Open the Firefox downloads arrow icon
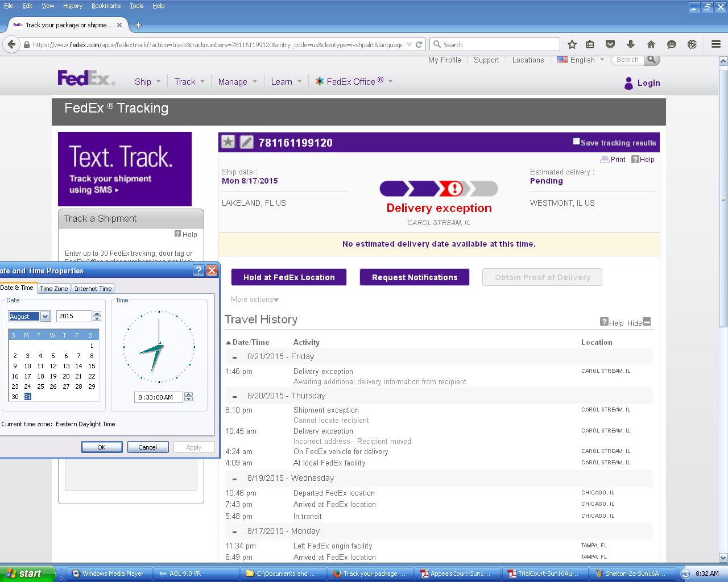Image resolution: width=728 pixels, height=582 pixels. pyautogui.click(x=631, y=44)
